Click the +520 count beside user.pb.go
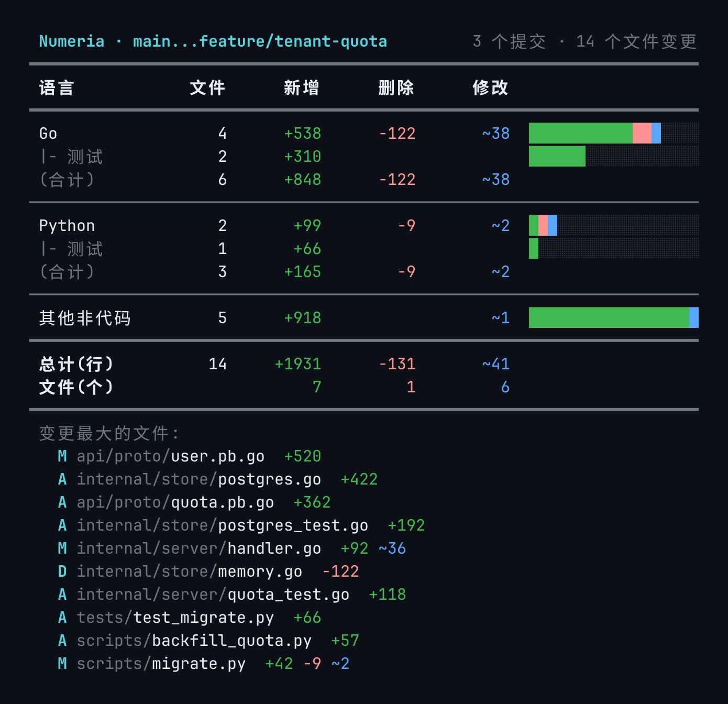Viewport: 728px width, 704px height. pos(303,456)
